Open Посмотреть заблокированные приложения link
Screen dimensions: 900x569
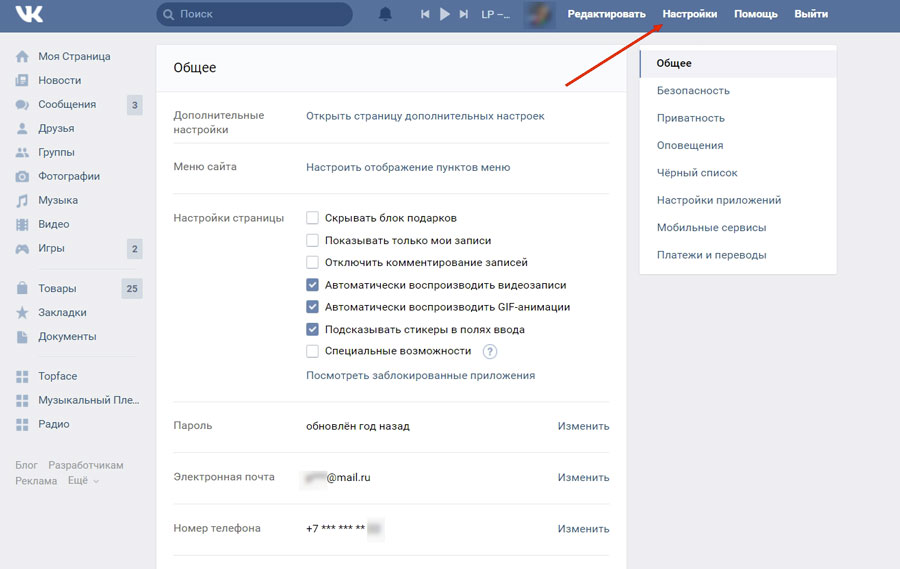(x=420, y=376)
